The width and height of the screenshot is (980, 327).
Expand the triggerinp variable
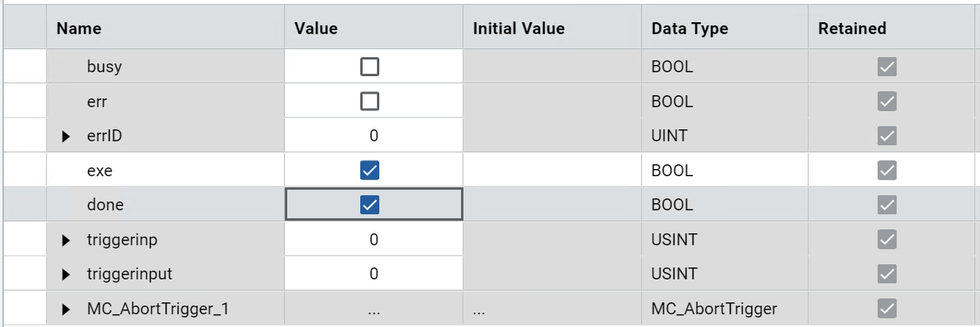tap(67, 240)
